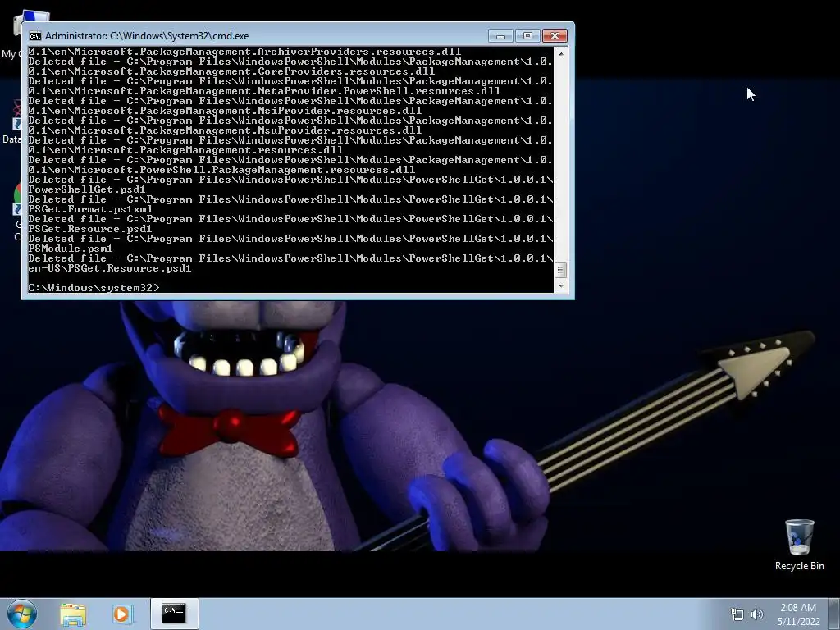Click the MsiProvider.resources.dll output line

point(225,111)
